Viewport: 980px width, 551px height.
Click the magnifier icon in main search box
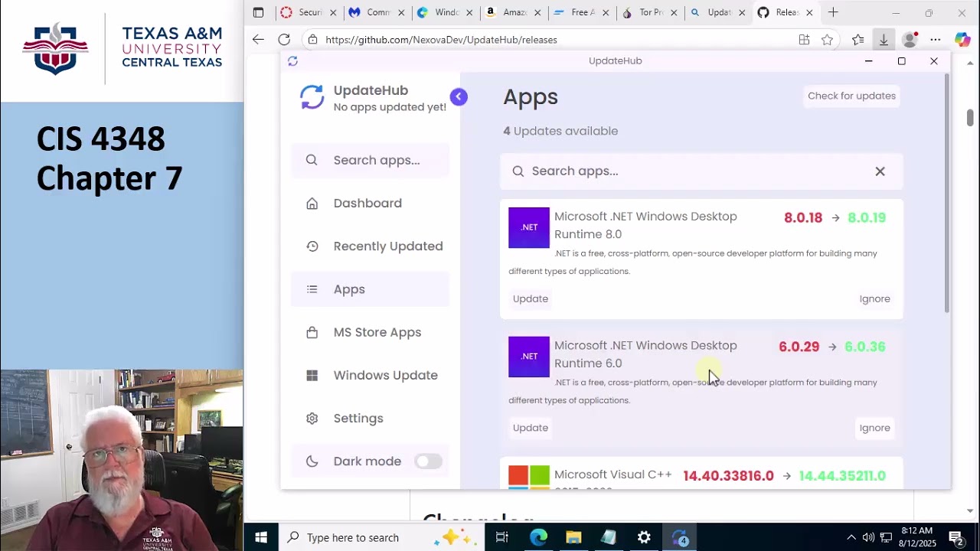tap(518, 171)
